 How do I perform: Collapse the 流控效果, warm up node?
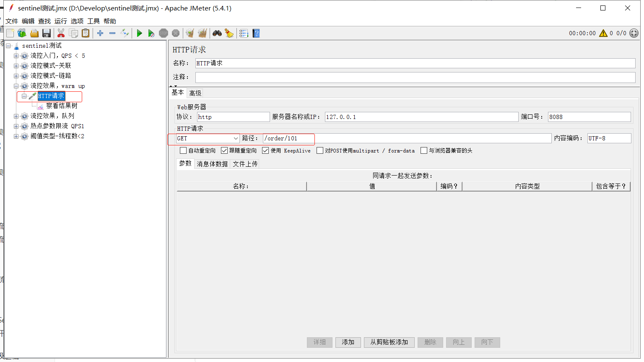click(16, 86)
